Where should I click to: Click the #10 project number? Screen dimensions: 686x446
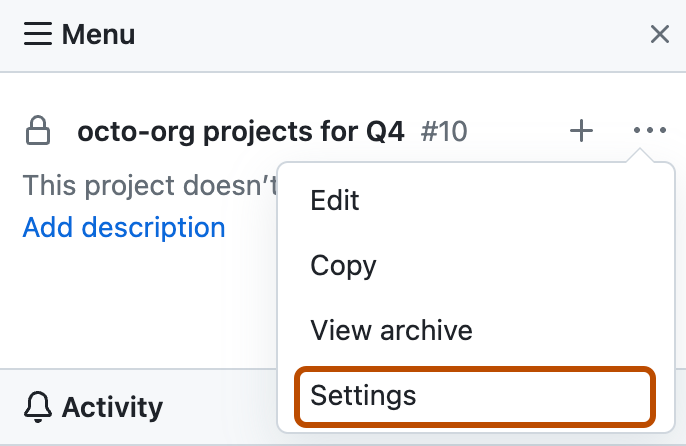(x=444, y=131)
